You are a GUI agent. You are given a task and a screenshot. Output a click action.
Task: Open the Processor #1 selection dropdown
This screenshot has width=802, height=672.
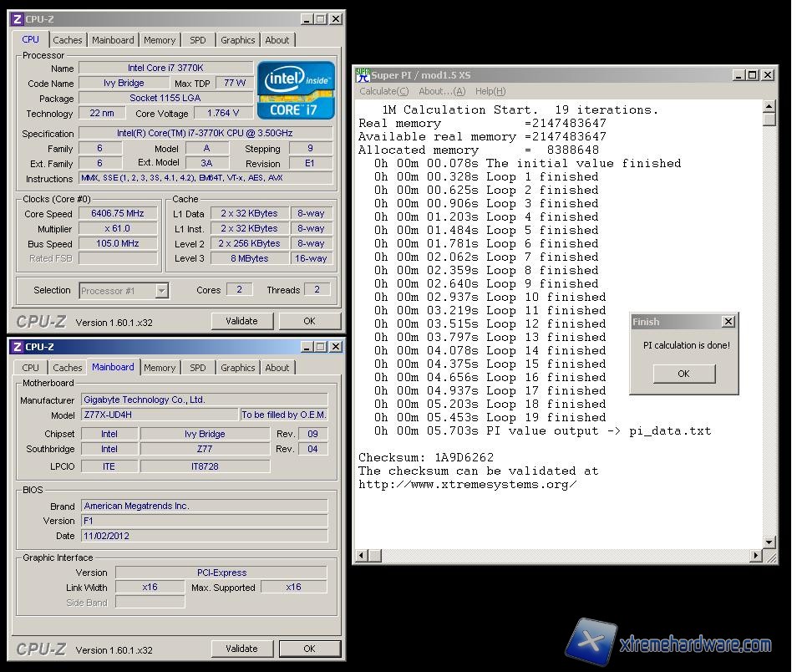(x=161, y=291)
